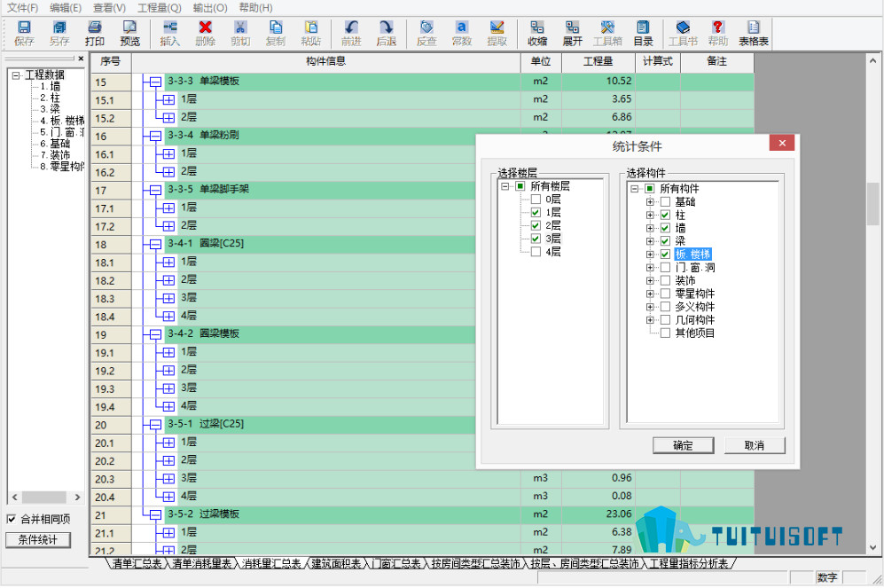Click the 删除 delete icon
The height and width of the screenshot is (588, 884).
click(205, 27)
